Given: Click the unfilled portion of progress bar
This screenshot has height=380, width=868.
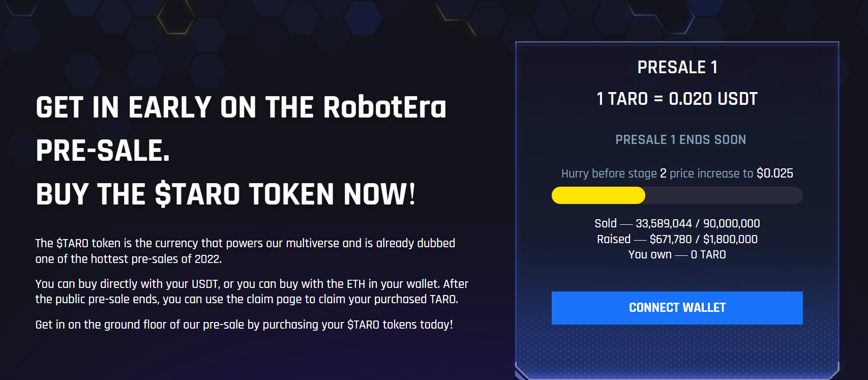Looking at the screenshot, I should click(x=724, y=195).
